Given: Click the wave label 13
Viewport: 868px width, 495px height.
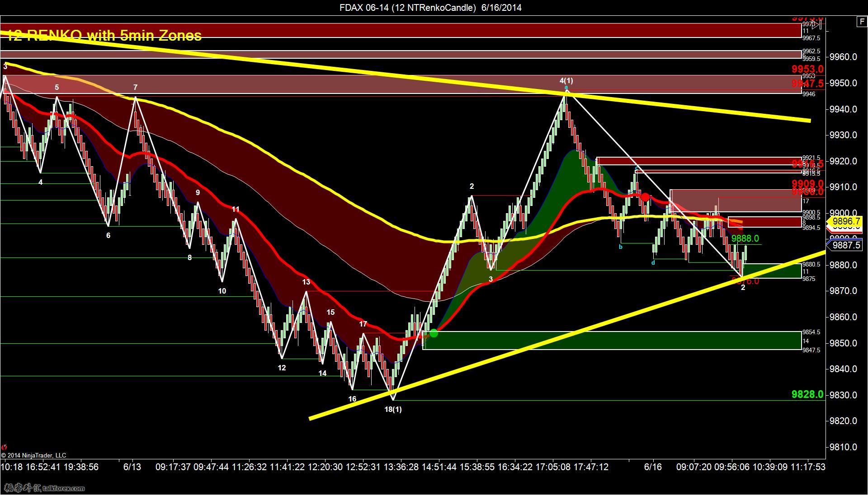Looking at the screenshot, I should [306, 282].
